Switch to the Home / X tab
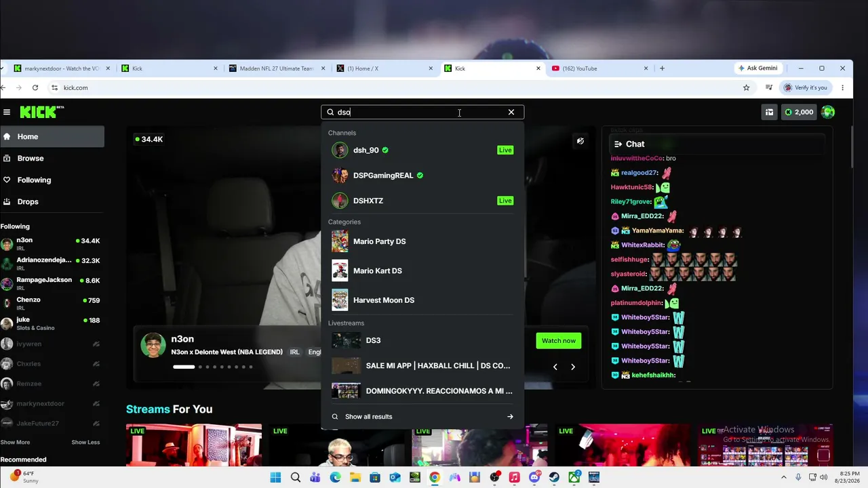The height and width of the screenshot is (488, 868). tap(384, 68)
